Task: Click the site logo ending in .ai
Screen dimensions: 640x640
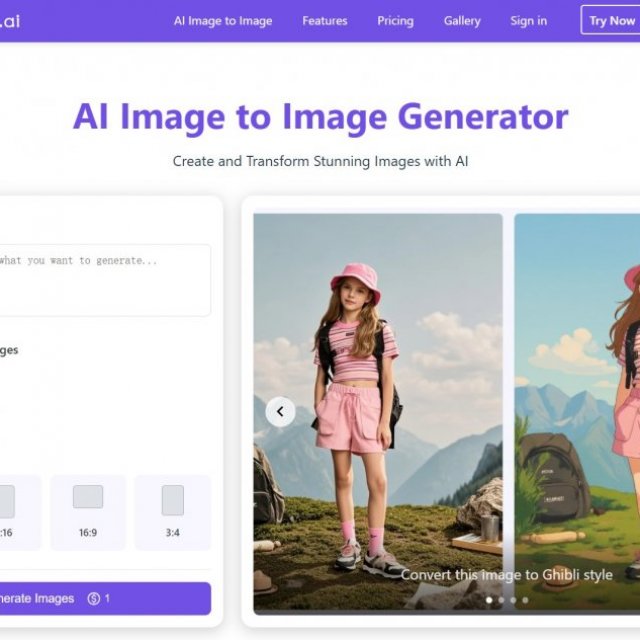Action: 10,21
